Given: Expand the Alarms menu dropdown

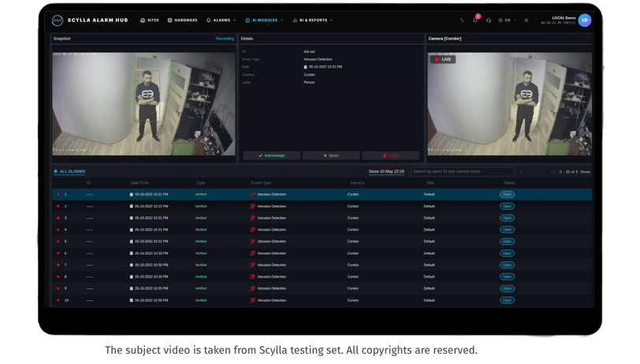Looking at the screenshot, I should [x=221, y=20].
